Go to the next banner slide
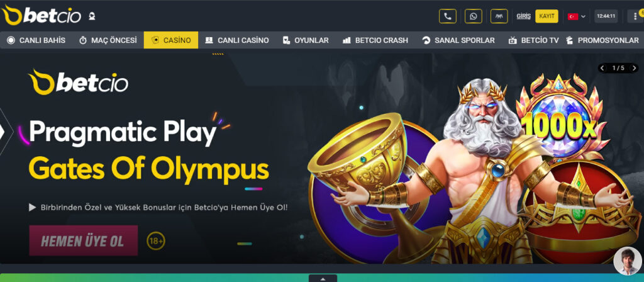This screenshot has width=644, height=282. click(634, 68)
